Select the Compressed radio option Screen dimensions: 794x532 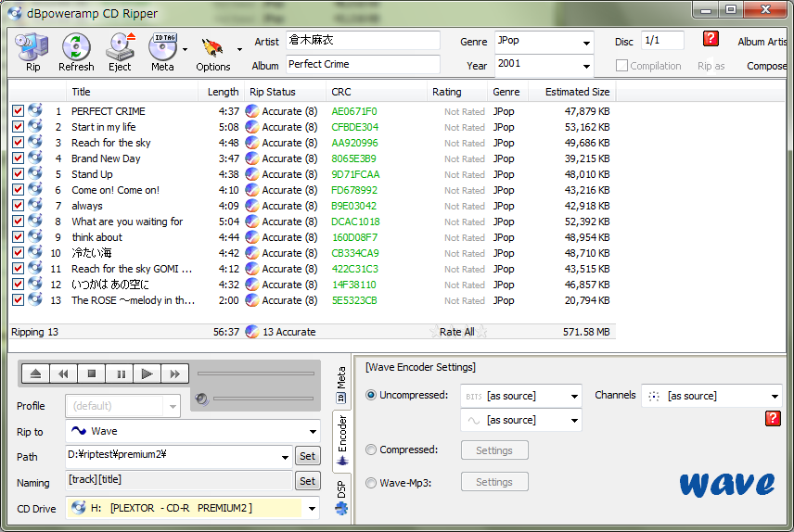pos(371,450)
